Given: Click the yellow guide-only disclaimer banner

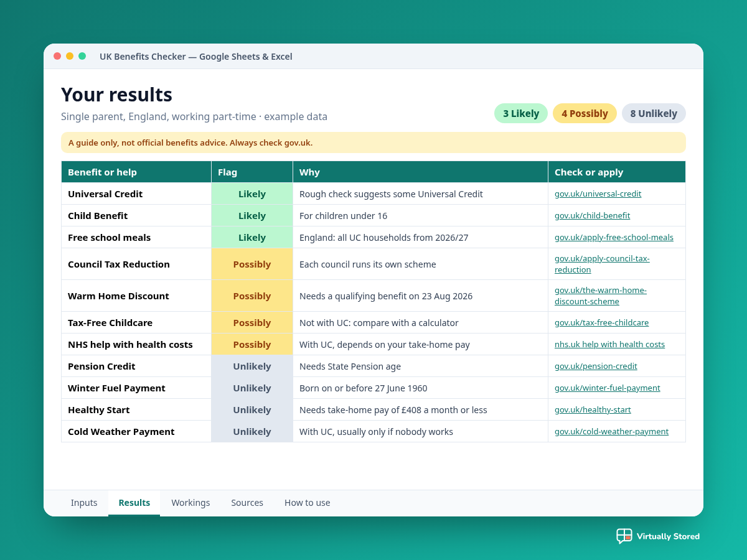Looking at the screenshot, I should [374, 142].
